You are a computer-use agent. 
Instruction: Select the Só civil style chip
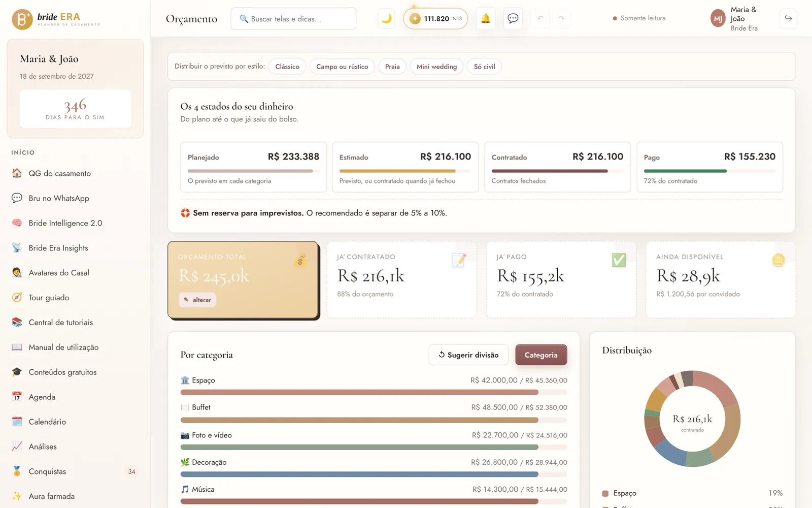pyautogui.click(x=484, y=67)
